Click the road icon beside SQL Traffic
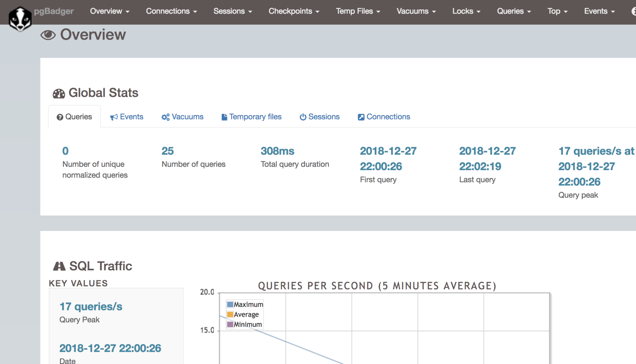This screenshot has height=364, width=636. (59, 266)
